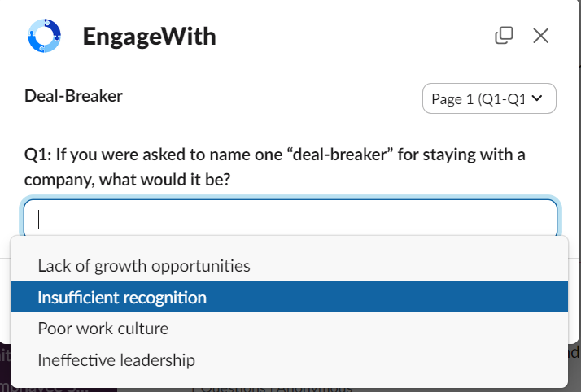581x392 pixels.
Task: Click the "Q1:" question number label
Action: tap(38, 155)
